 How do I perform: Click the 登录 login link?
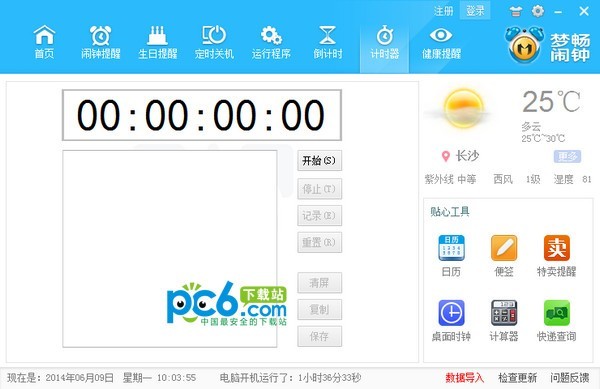(x=475, y=11)
